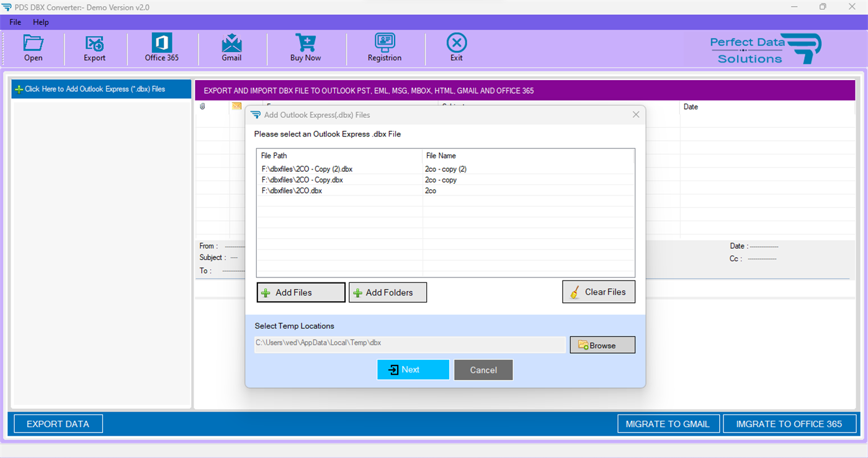Open the Help menu

pyautogui.click(x=41, y=22)
